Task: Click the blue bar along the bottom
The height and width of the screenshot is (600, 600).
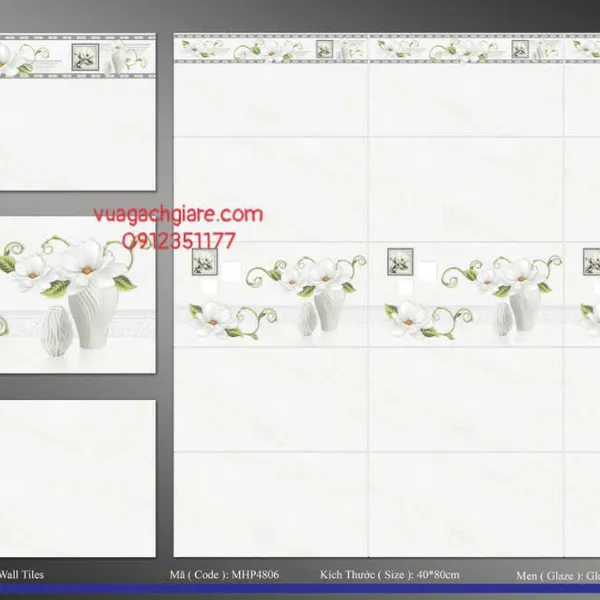Action: click(300, 590)
